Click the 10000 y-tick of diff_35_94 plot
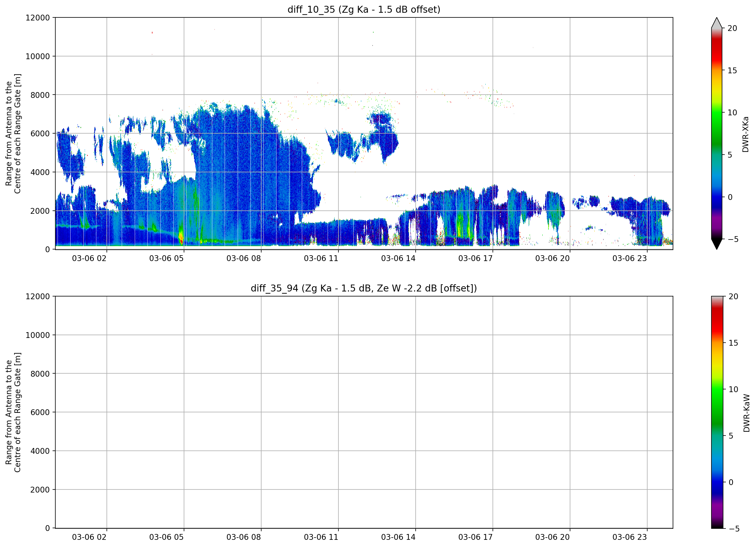Screen dimensions: 756x547 point(38,335)
